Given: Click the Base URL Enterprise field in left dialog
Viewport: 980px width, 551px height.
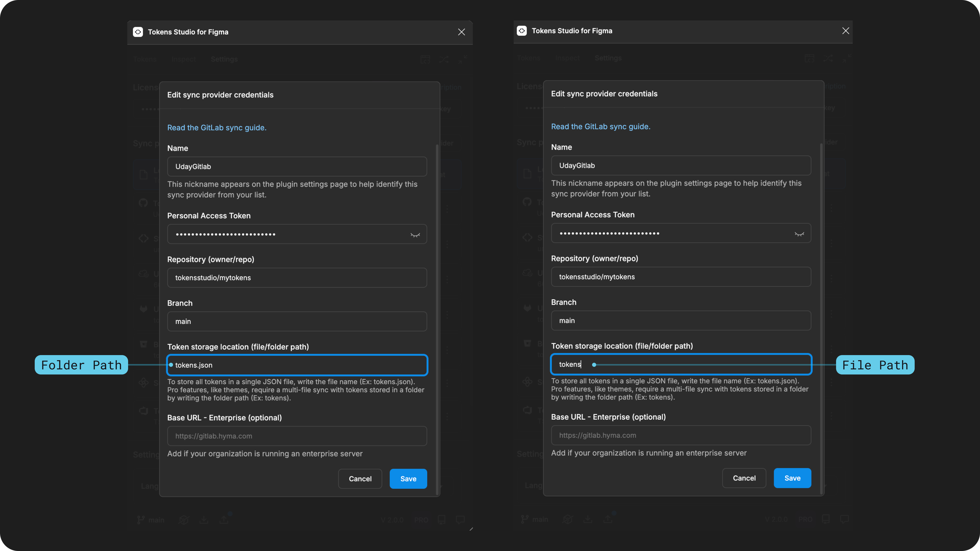Looking at the screenshot, I should 297,436.
